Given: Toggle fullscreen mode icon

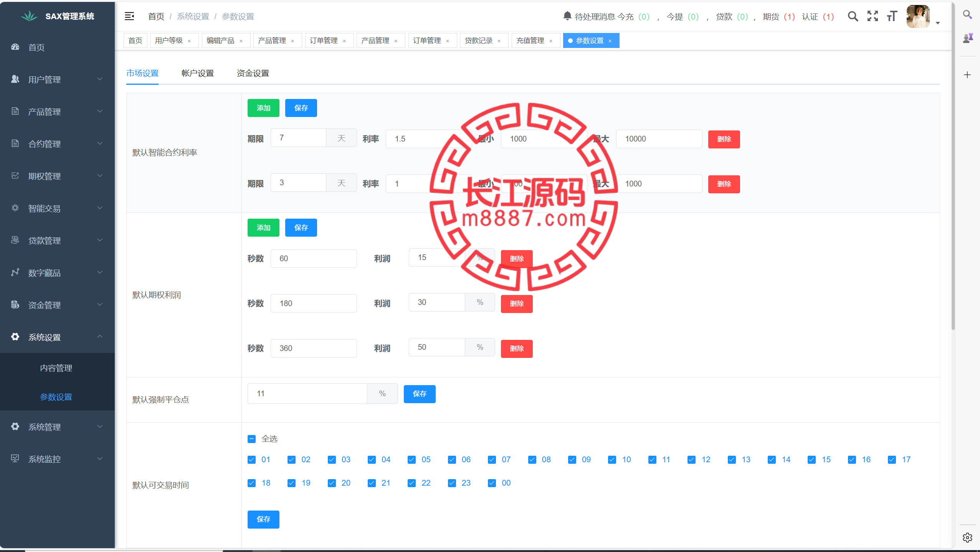Looking at the screenshot, I should click(873, 16).
